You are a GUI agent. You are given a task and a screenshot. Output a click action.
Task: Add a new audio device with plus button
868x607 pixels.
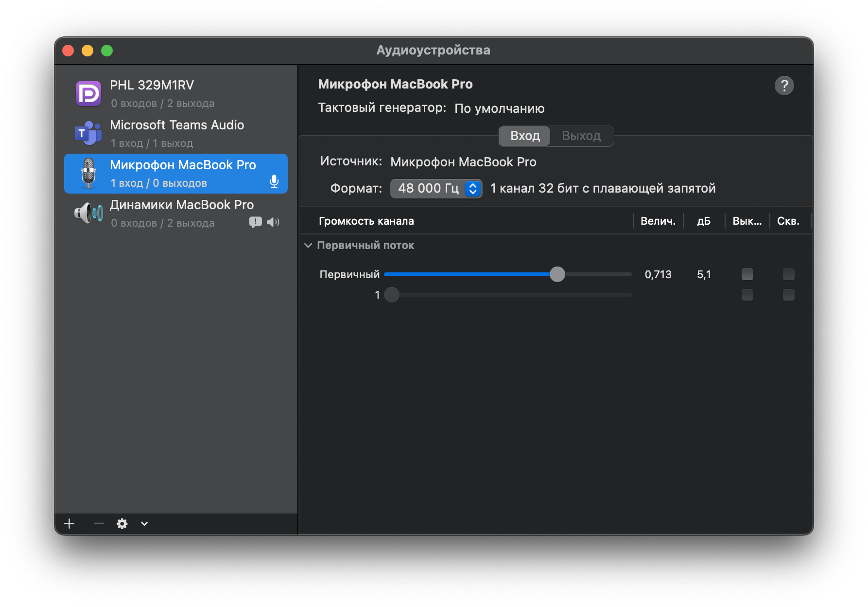pyautogui.click(x=69, y=523)
